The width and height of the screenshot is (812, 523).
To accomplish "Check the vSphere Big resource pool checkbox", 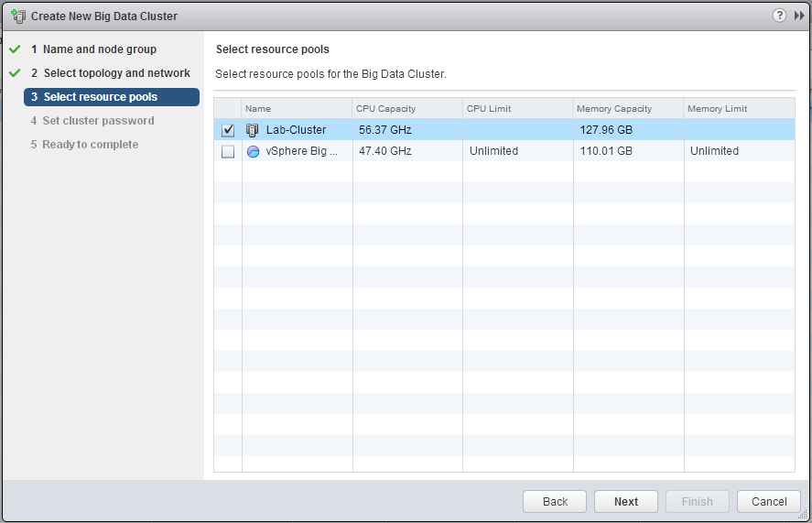I will (228, 151).
